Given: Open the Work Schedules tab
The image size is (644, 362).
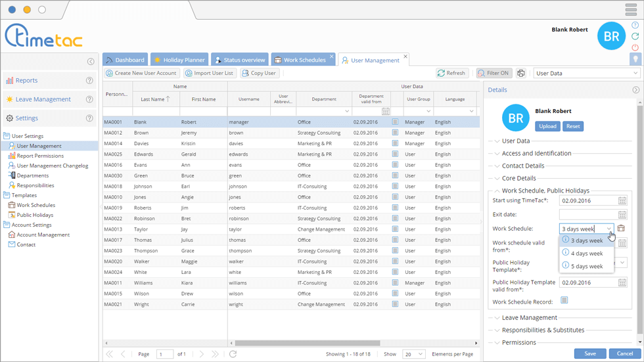Looking at the screenshot, I should [x=303, y=60].
